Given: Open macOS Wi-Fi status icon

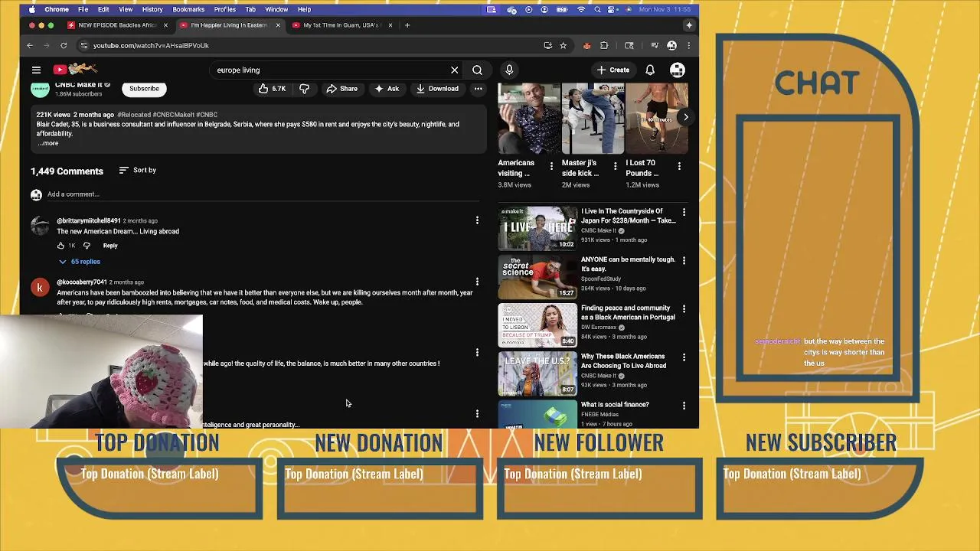Looking at the screenshot, I should pyautogui.click(x=581, y=9).
